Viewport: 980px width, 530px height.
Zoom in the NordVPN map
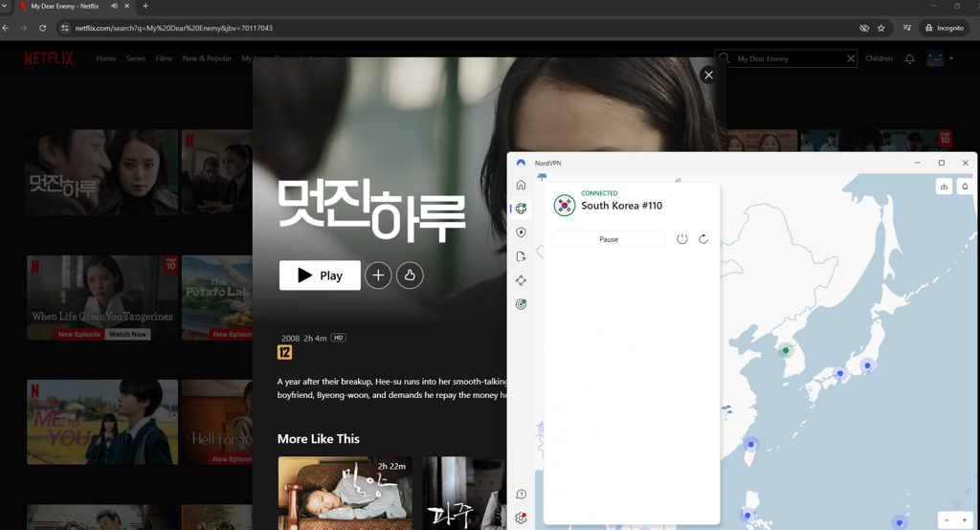click(965, 520)
